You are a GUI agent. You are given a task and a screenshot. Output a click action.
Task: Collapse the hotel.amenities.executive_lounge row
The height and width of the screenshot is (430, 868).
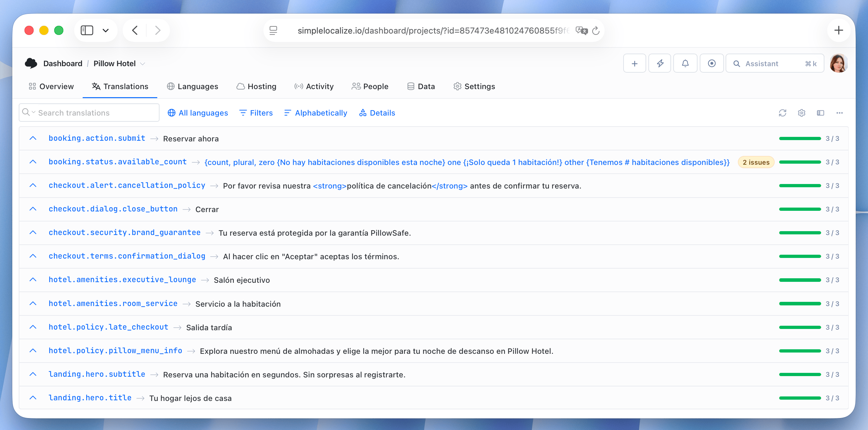point(33,280)
